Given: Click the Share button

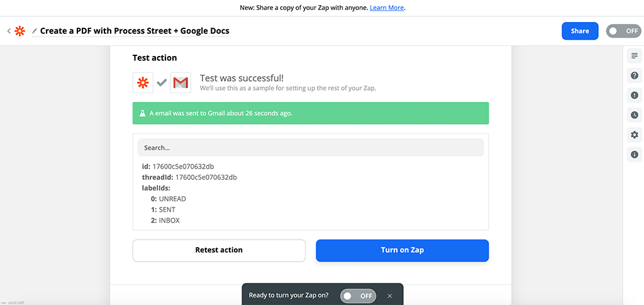Looking at the screenshot, I should click(579, 31).
